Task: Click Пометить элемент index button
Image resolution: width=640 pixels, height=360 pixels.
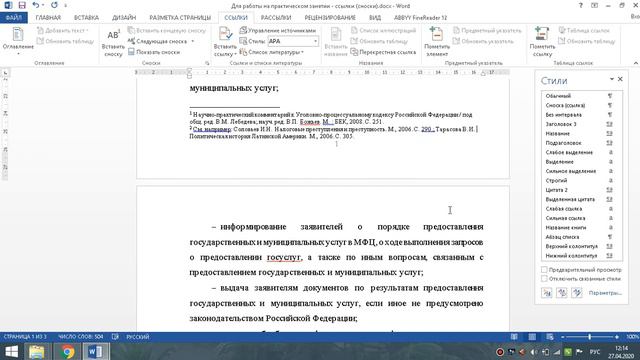Action: 437,42
